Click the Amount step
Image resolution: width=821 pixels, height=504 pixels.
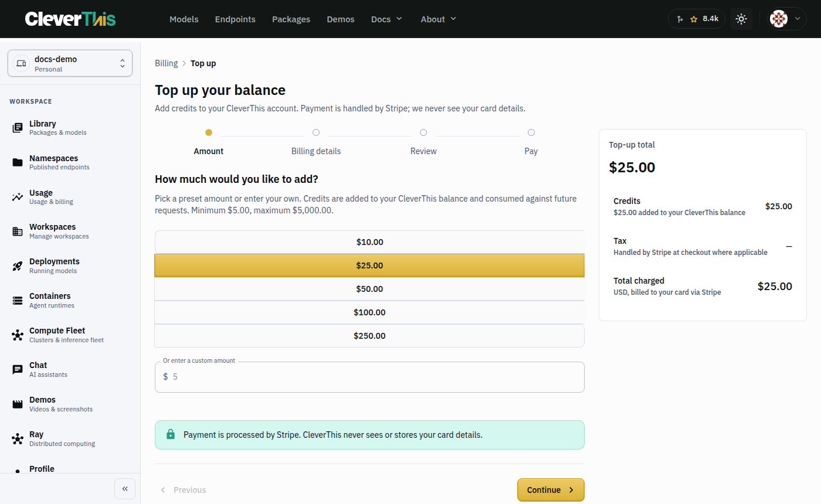point(209,142)
